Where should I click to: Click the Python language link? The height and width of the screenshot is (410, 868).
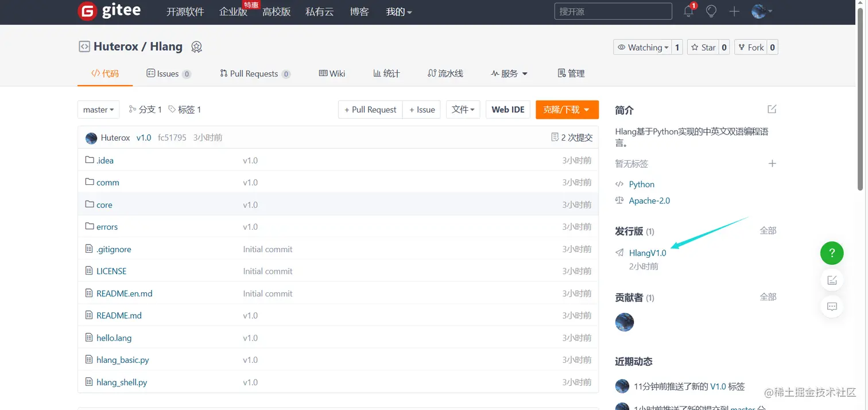click(642, 184)
